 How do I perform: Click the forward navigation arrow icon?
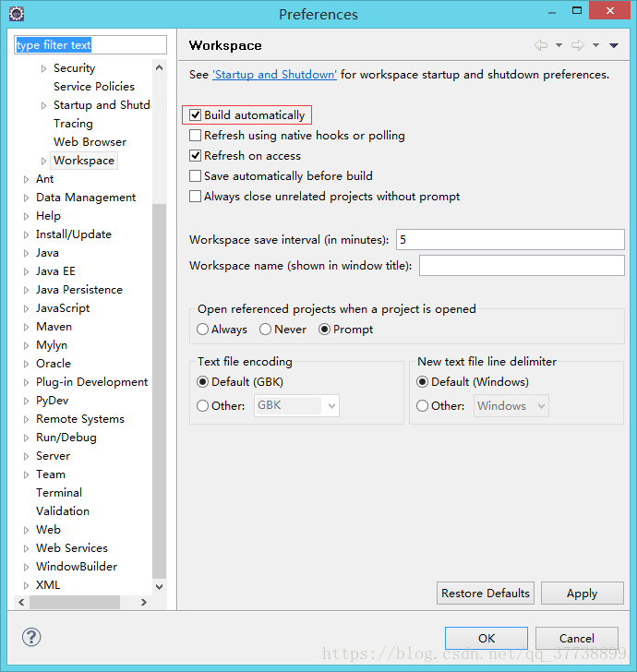578,45
